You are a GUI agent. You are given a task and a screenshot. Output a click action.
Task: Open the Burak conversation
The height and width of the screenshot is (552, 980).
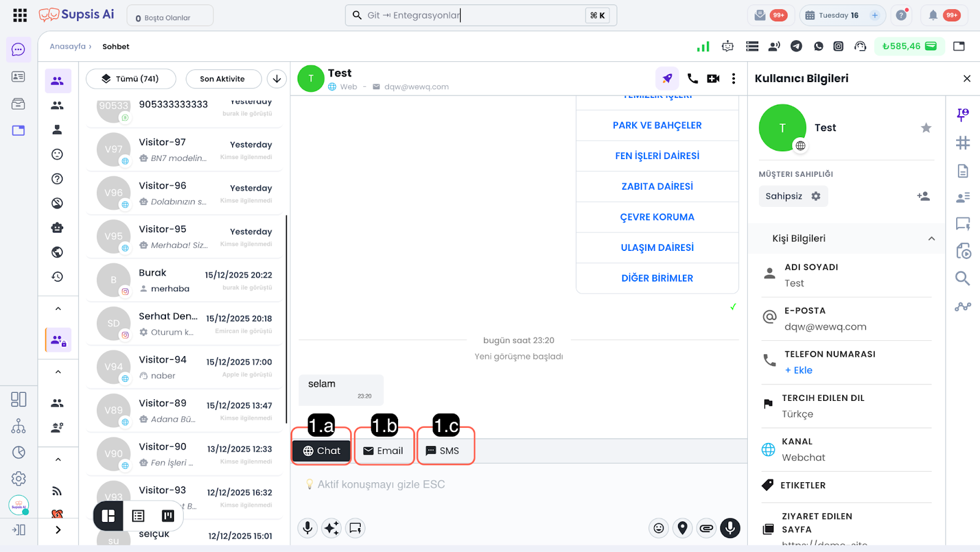(x=184, y=280)
